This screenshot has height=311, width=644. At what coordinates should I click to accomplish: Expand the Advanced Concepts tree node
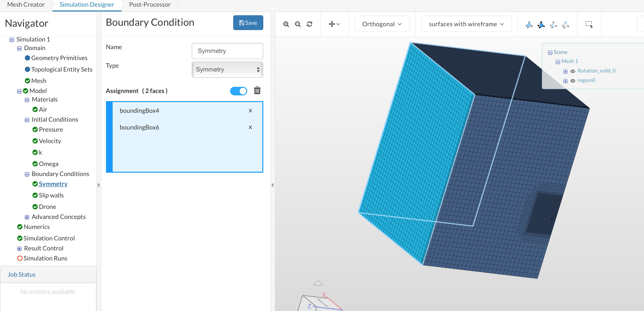(27, 217)
